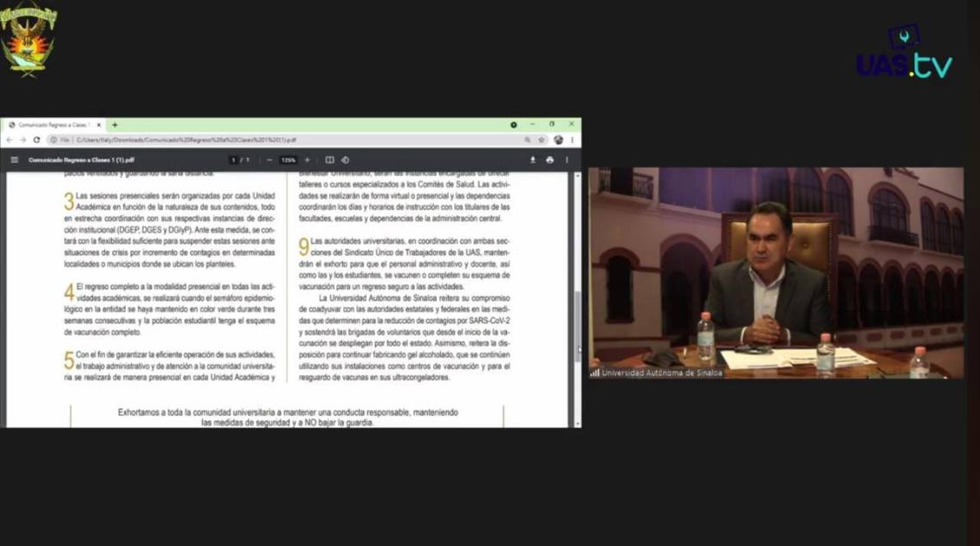Close the Comunicado Regreso a Clases tab
980x546 pixels.
pyautogui.click(x=99, y=125)
